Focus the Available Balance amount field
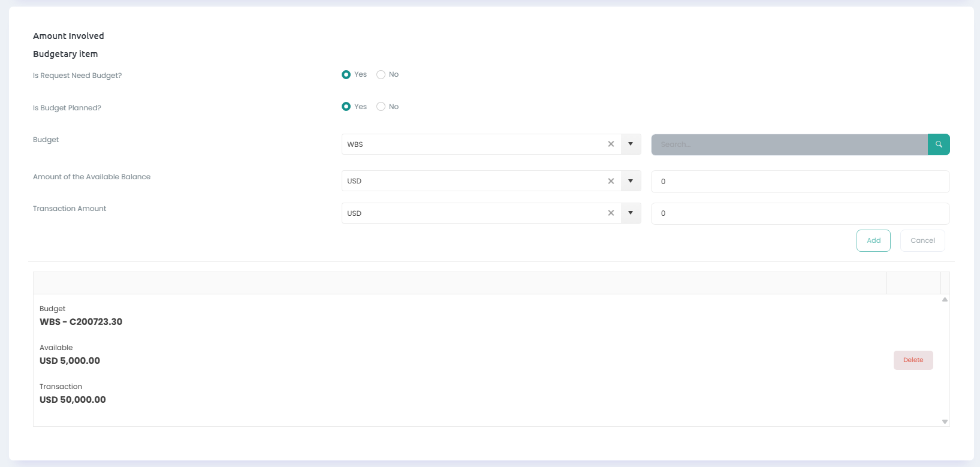 pyautogui.click(x=800, y=182)
